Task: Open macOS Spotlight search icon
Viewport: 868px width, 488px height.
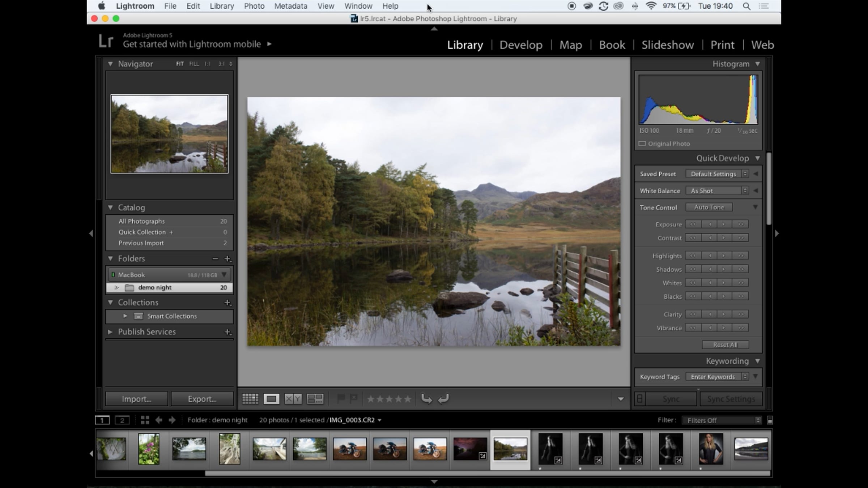Action: pyautogui.click(x=746, y=6)
